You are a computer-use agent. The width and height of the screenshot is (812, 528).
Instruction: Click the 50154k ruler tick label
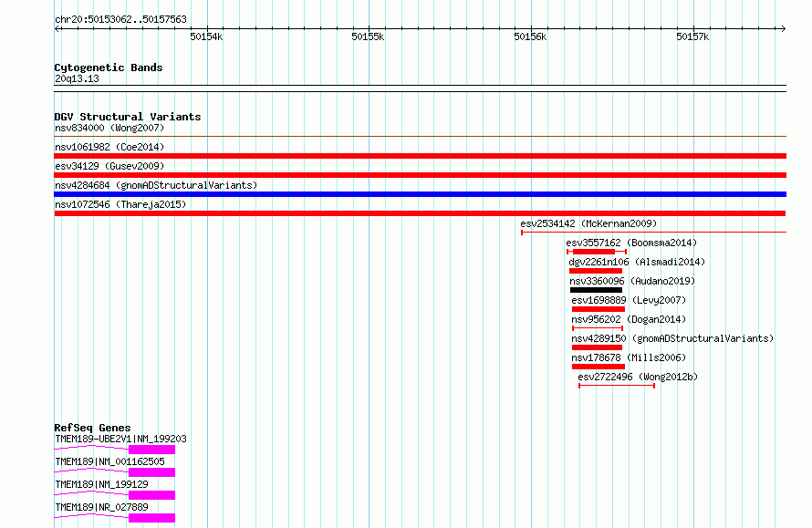point(206,37)
